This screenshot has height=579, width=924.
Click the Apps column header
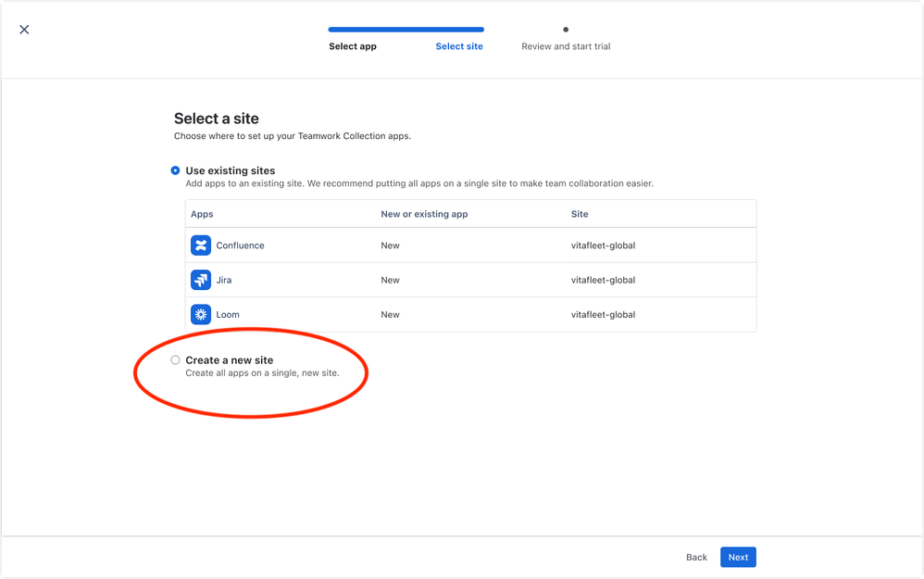click(x=202, y=214)
